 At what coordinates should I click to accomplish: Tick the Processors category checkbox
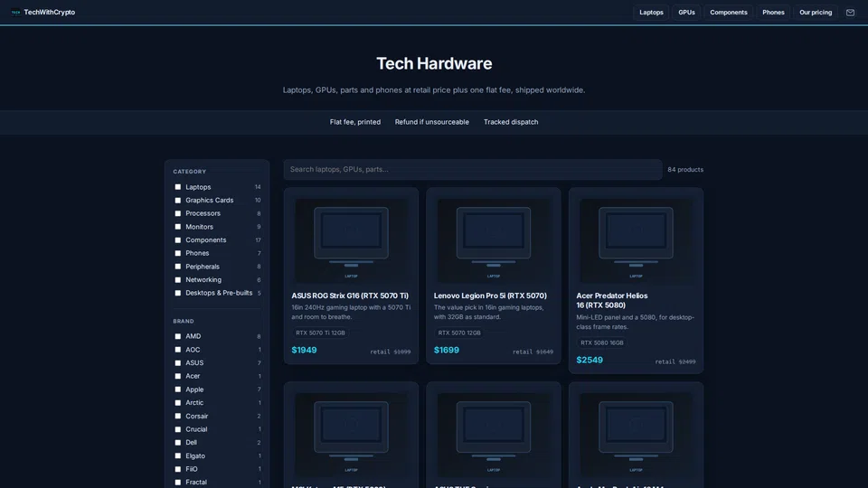point(178,213)
